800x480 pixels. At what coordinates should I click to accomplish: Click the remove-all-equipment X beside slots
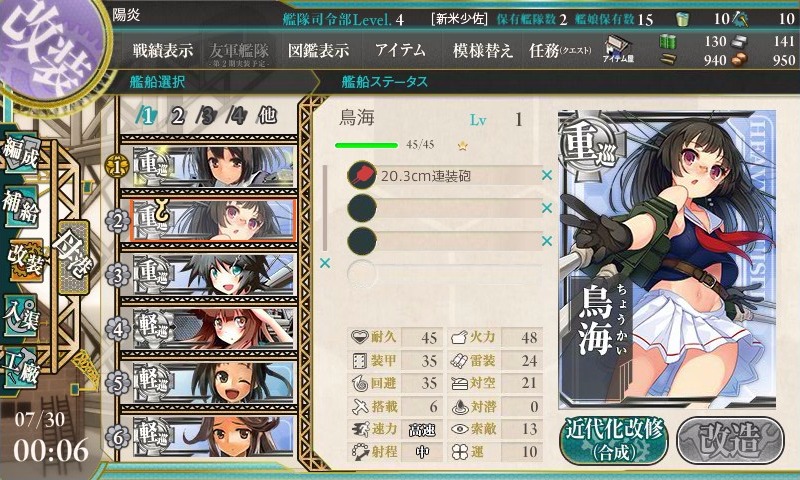point(325,263)
